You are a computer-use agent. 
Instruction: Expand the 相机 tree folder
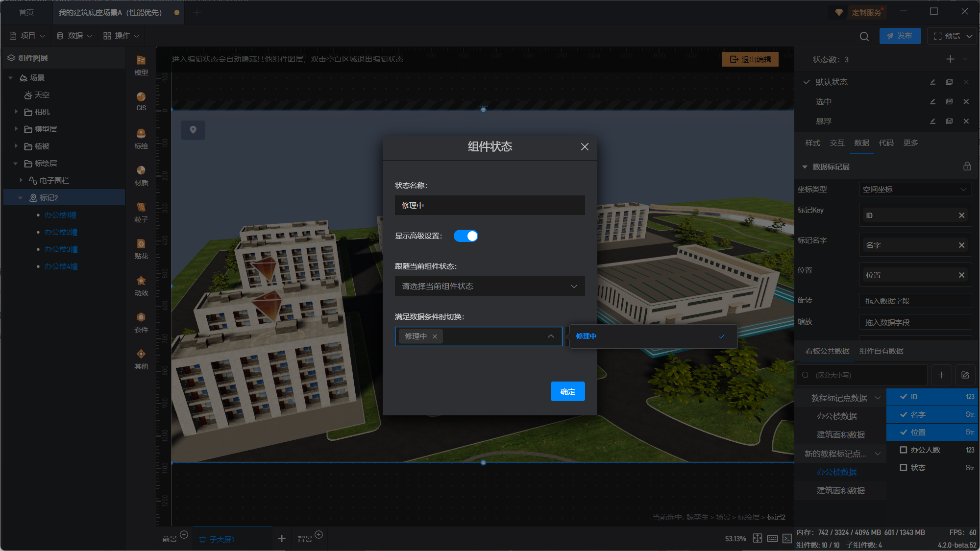tap(16, 112)
